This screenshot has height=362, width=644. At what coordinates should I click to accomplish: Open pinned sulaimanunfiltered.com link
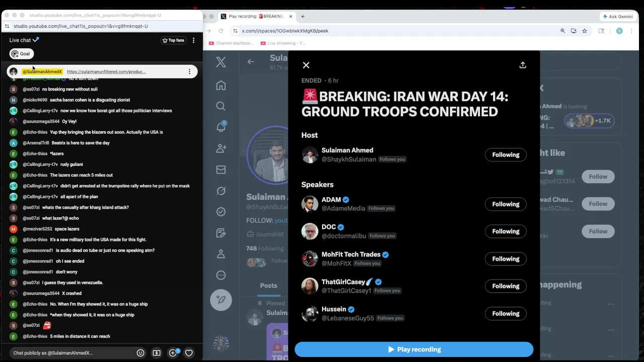click(x=106, y=72)
